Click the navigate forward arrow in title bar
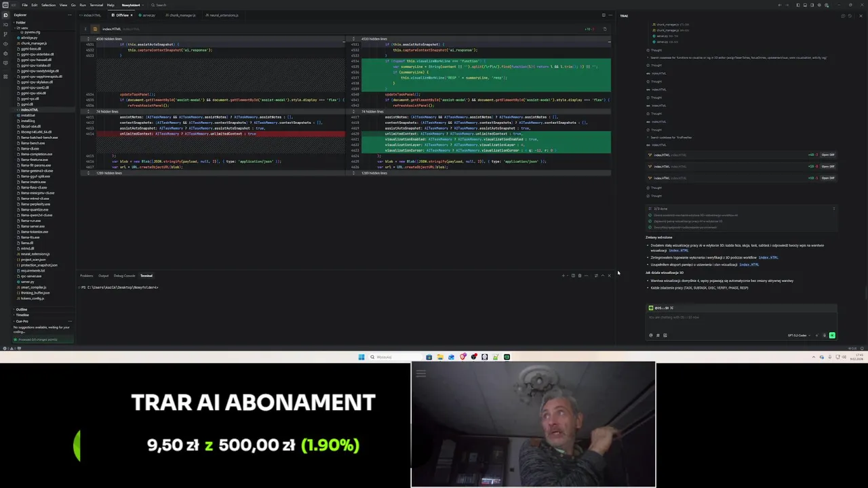The height and width of the screenshot is (488, 868). coord(787,5)
